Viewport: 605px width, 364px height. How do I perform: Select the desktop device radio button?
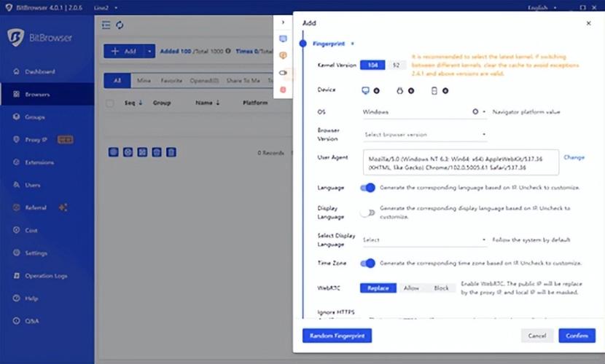coord(376,91)
